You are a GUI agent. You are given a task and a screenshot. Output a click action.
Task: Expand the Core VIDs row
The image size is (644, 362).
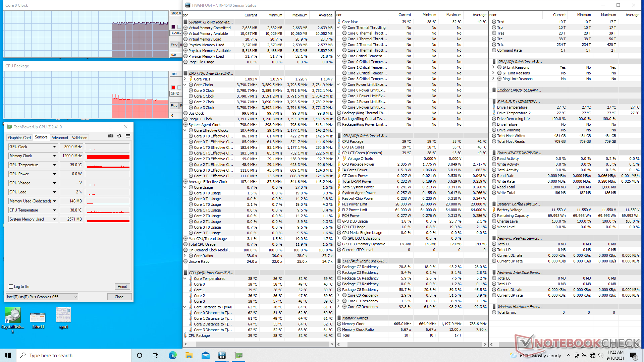point(185,79)
